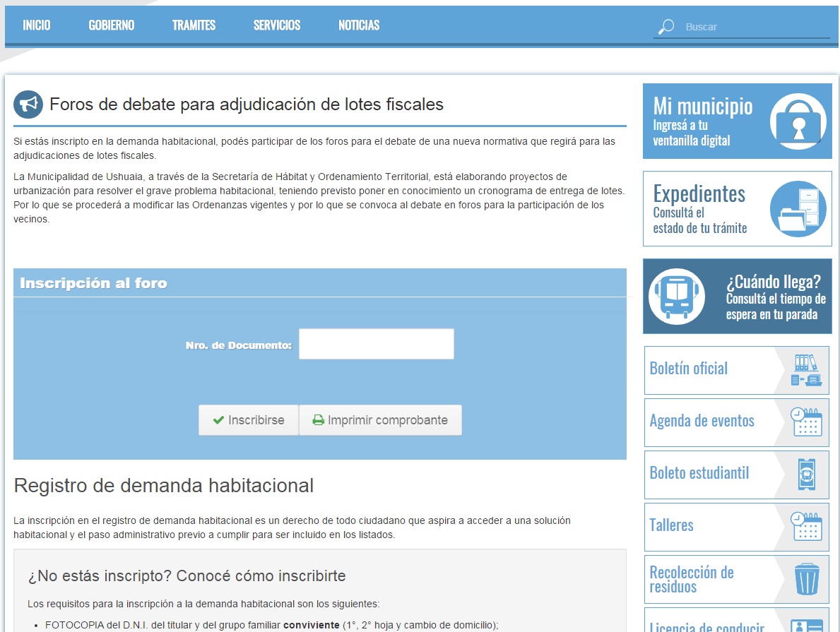Click the search magnifier icon
The image size is (840, 632).
[666, 27]
